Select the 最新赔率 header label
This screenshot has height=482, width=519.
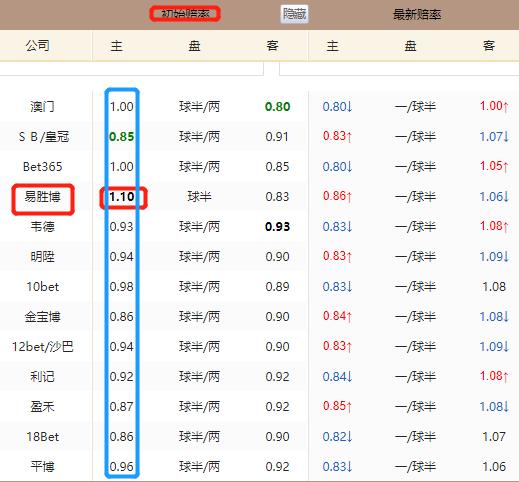417,14
